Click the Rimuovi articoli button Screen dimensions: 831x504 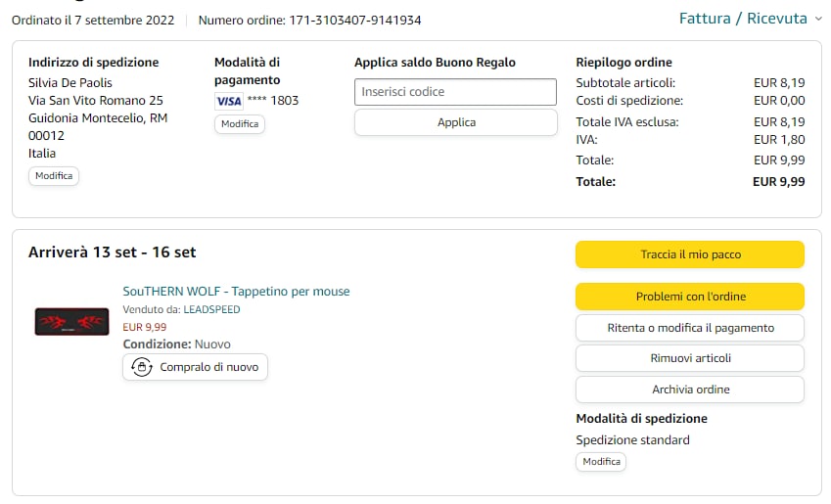pos(689,358)
